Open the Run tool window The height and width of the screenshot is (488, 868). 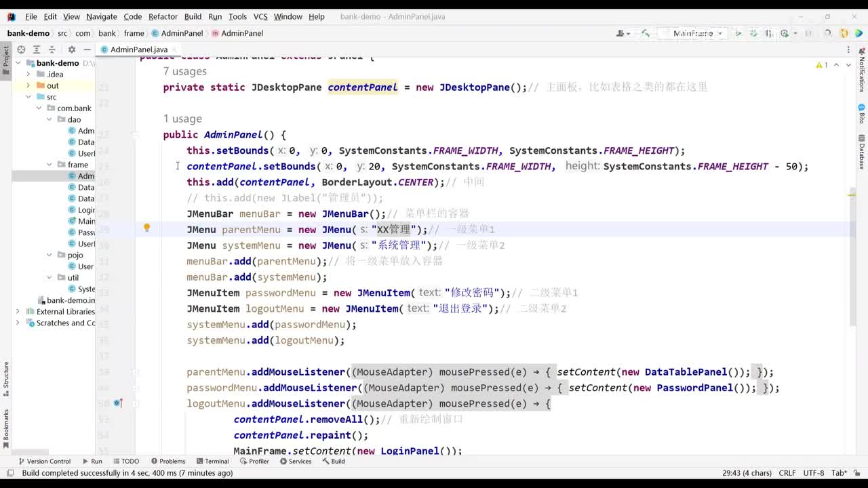point(92,461)
